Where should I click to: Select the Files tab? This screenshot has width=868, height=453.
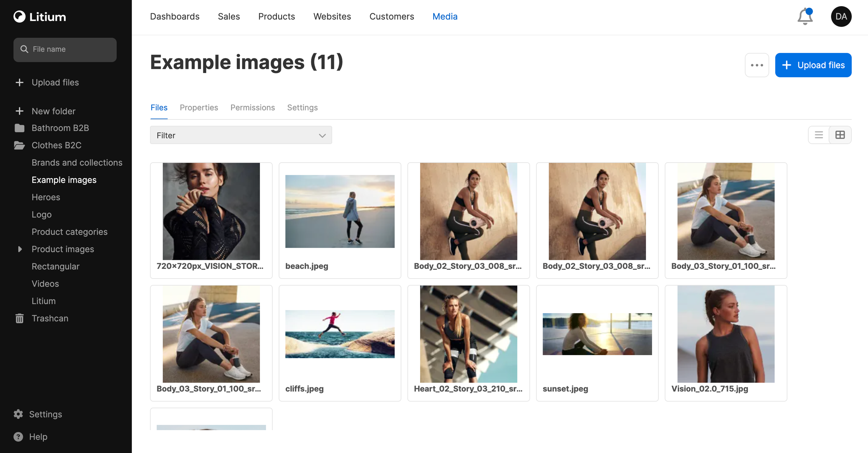(159, 107)
